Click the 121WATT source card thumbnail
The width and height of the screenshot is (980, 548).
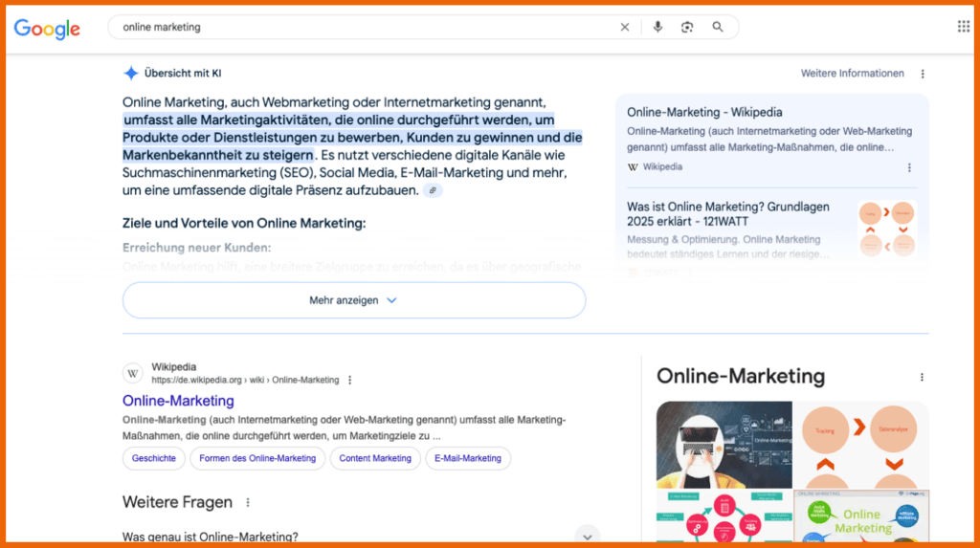(887, 228)
